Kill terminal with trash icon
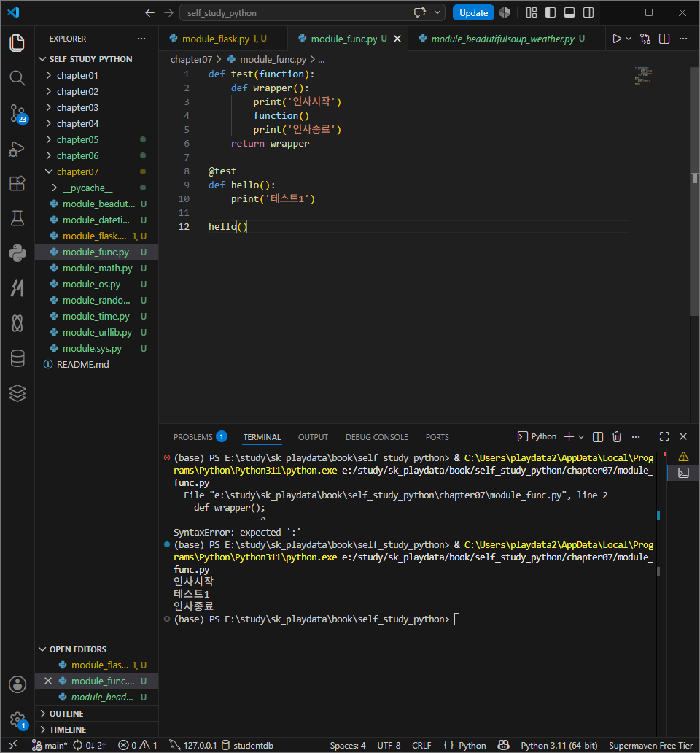700x753 pixels. 617,436
